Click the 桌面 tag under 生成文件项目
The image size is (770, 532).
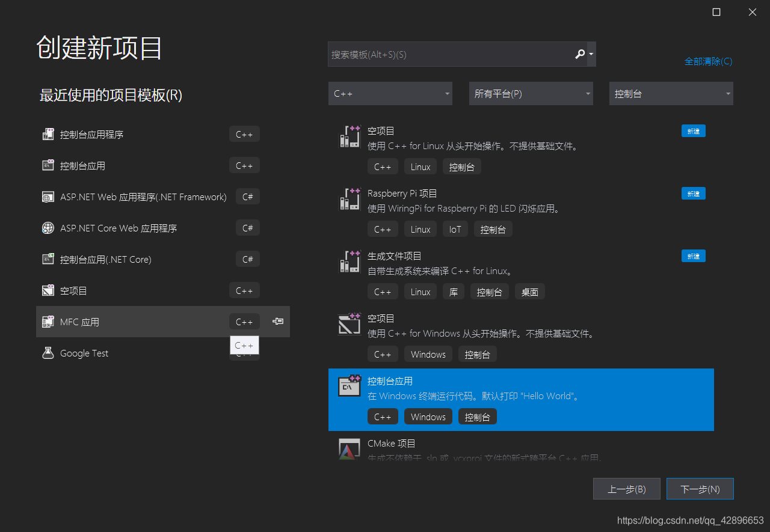[x=530, y=292]
